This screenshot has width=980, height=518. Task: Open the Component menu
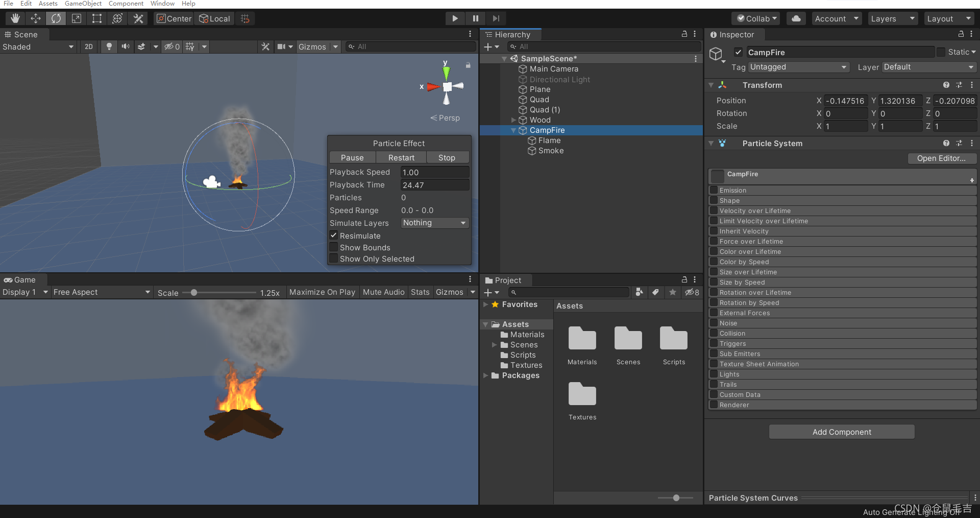(x=126, y=4)
